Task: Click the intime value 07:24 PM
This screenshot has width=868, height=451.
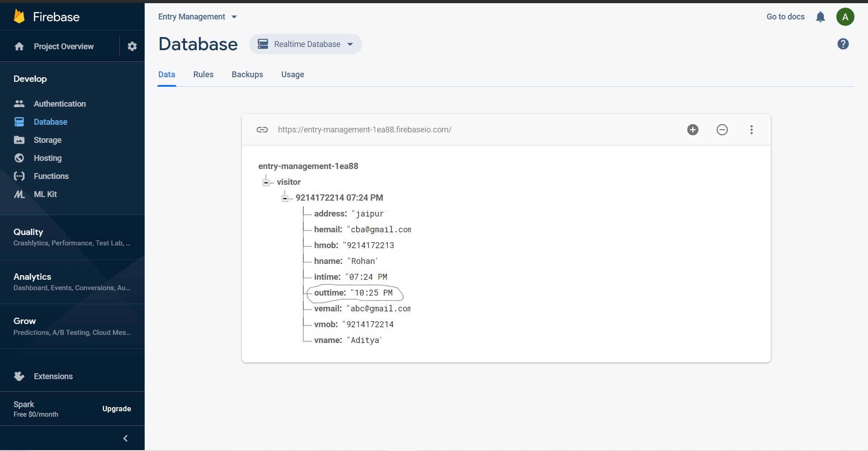Action: (x=366, y=277)
